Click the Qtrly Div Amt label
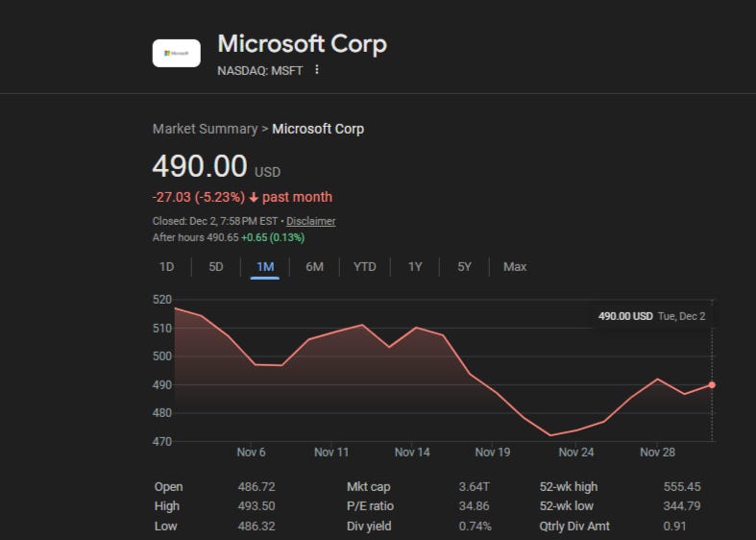756x540 pixels. point(574,526)
